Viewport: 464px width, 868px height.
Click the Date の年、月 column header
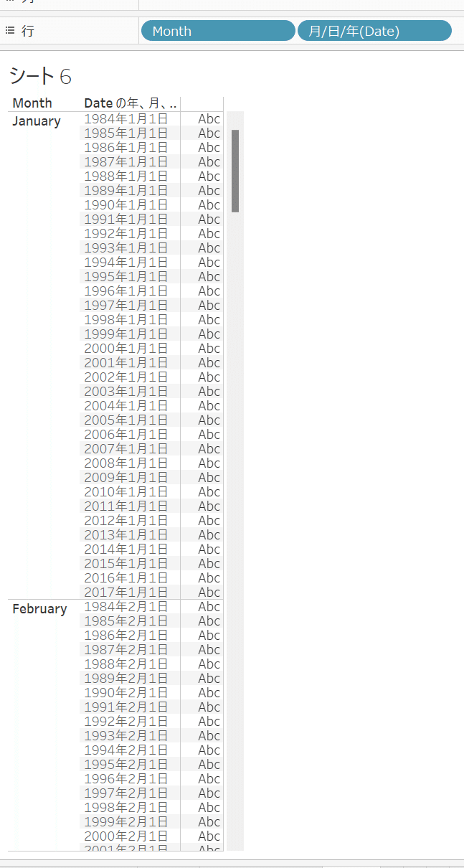coord(131,103)
